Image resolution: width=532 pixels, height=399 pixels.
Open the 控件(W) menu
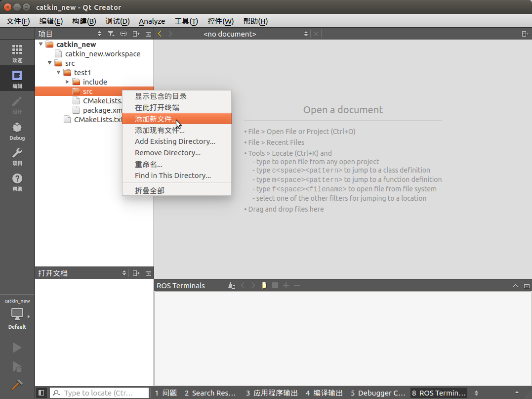[x=220, y=21]
